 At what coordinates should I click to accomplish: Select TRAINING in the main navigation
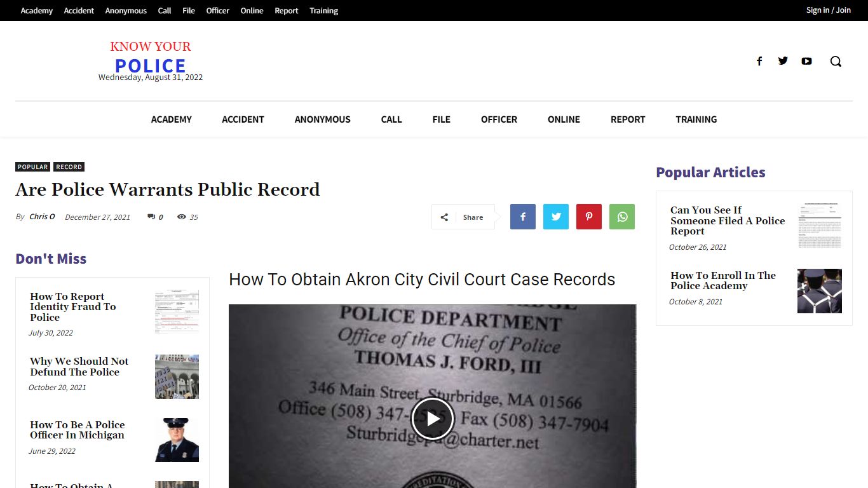696,119
